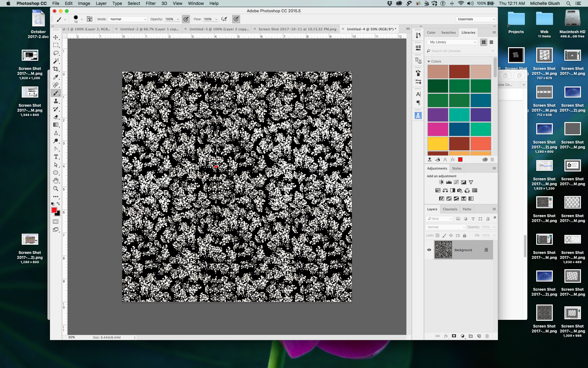Toggle pressure for size button
The height and width of the screenshot is (368, 588).
pyautogui.click(x=236, y=19)
